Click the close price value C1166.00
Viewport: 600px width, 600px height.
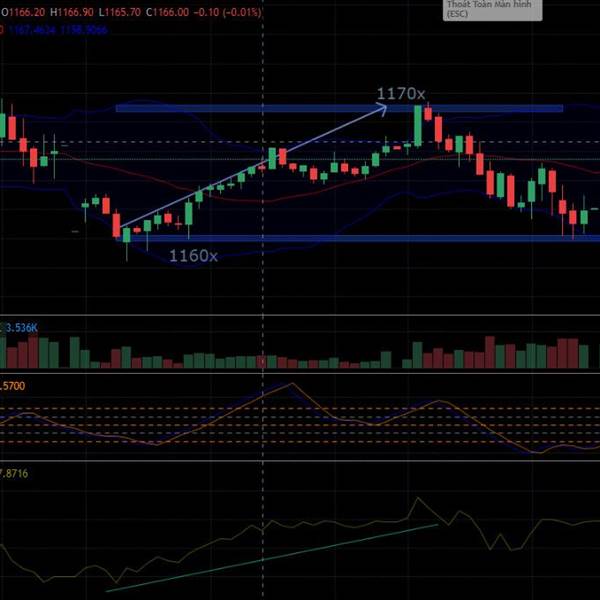[167, 12]
